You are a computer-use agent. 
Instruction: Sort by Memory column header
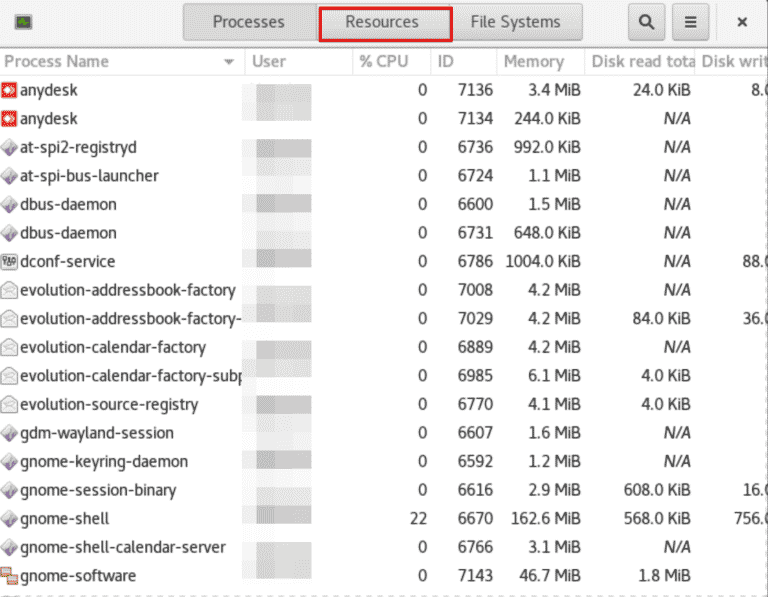point(541,62)
